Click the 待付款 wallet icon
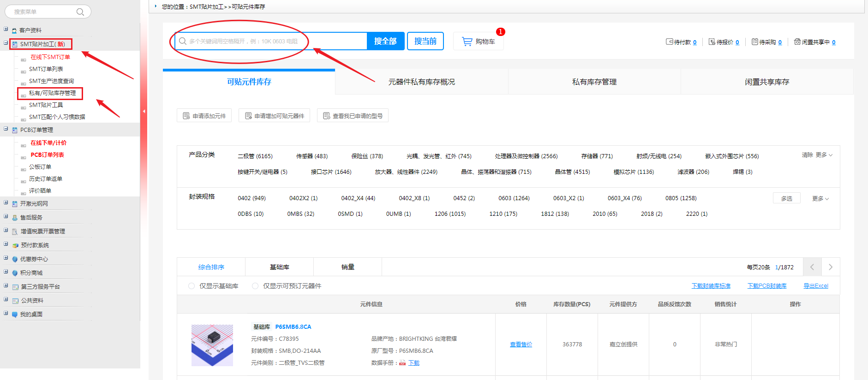 click(669, 42)
